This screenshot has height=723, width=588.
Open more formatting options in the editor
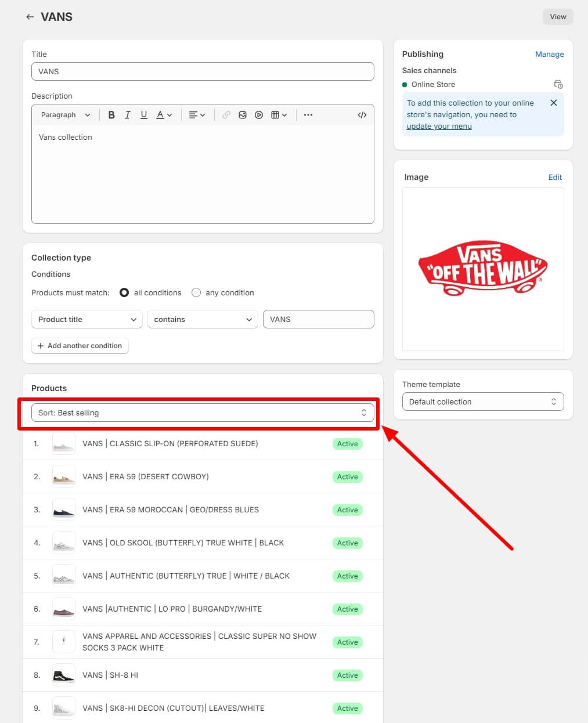click(308, 114)
